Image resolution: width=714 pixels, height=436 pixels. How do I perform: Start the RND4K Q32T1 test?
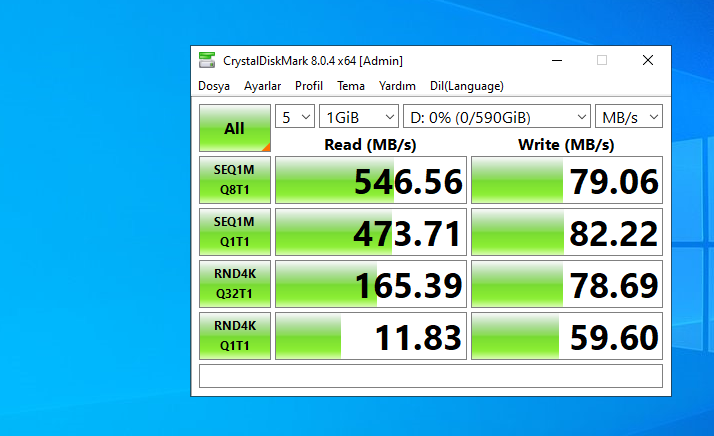click(235, 284)
